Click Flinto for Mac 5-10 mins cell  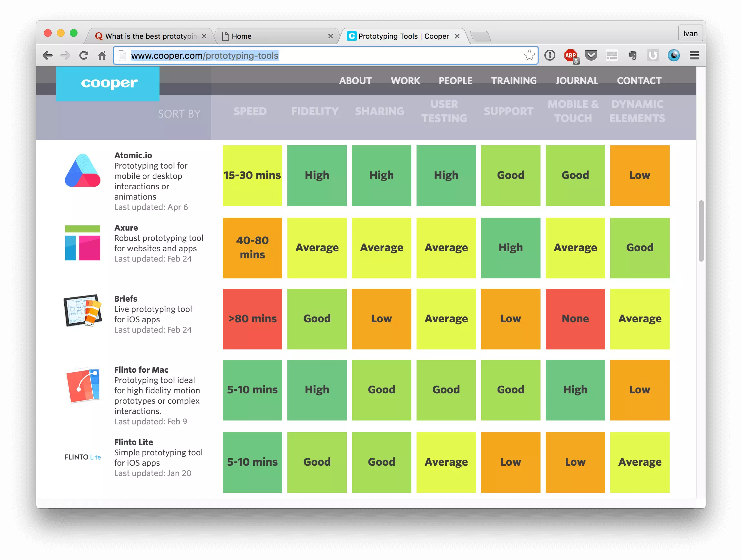252,390
